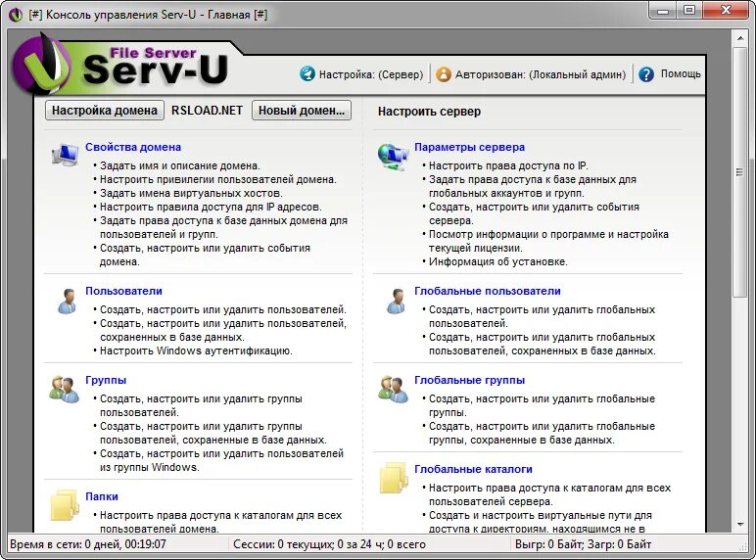
Task: Click the Выгр/Загр status bar entry
Action: [583, 544]
